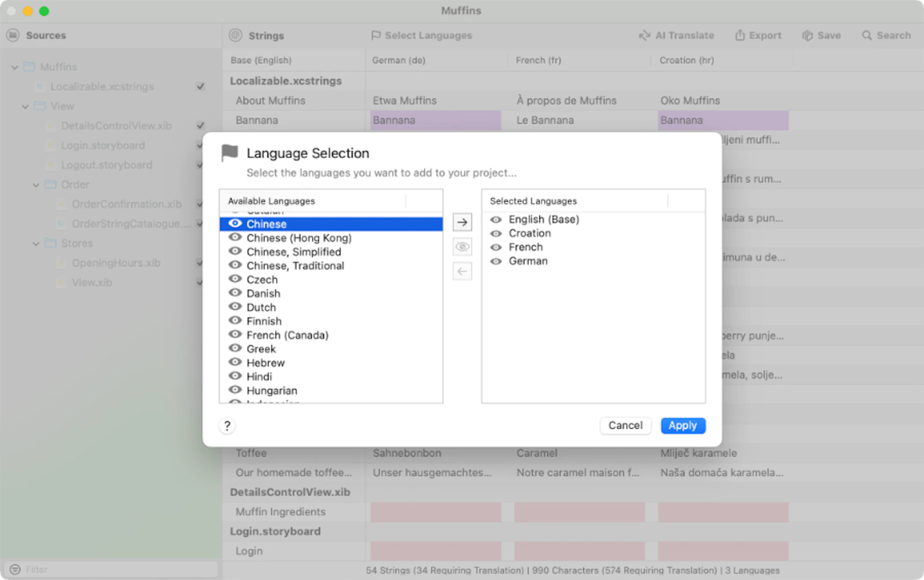Select OpeningHours.xib in the sidebar
Screen dimensions: 924x580
116,263
